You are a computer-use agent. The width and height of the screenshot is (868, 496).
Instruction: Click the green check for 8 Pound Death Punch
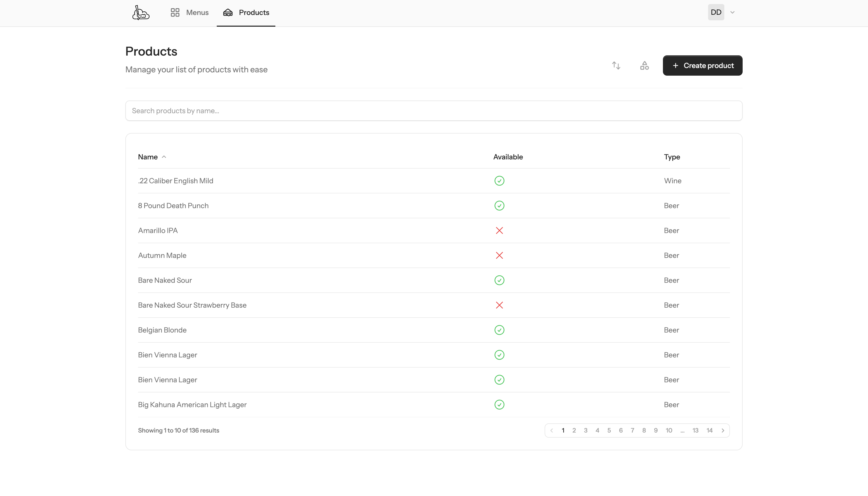pos(499,205)
